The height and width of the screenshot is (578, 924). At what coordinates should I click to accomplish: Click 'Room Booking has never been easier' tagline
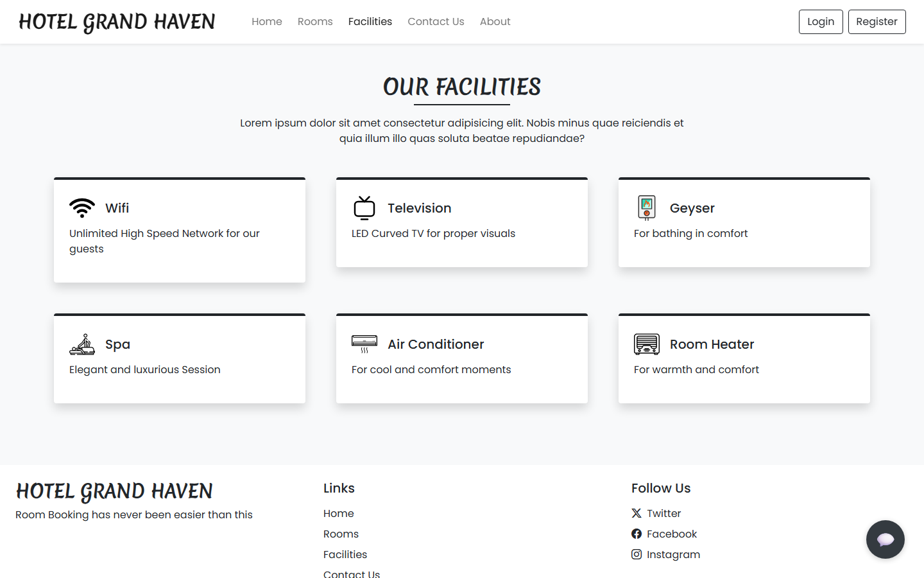tap(134, 514)
